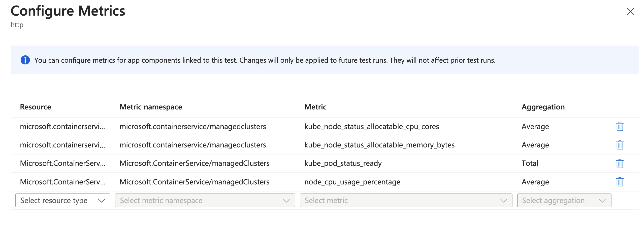Click the Total aggregation value
Viewport: 644px width, 236px height.
[530, 164]
